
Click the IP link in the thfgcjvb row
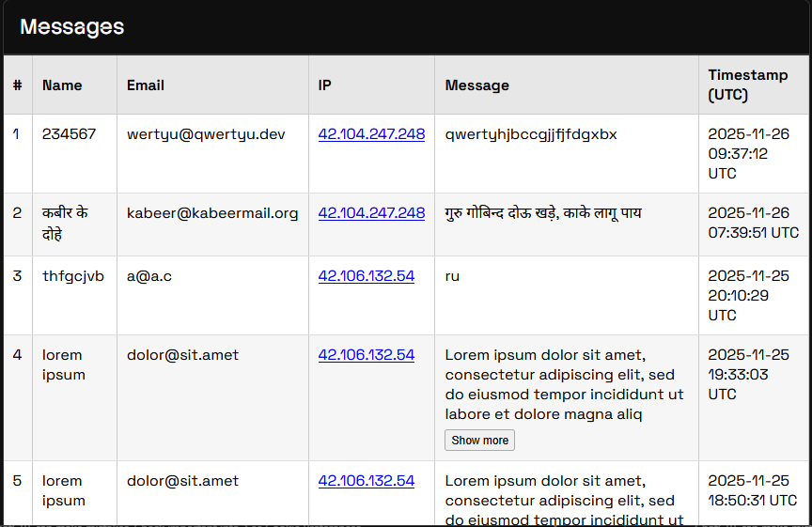point(366,276)
